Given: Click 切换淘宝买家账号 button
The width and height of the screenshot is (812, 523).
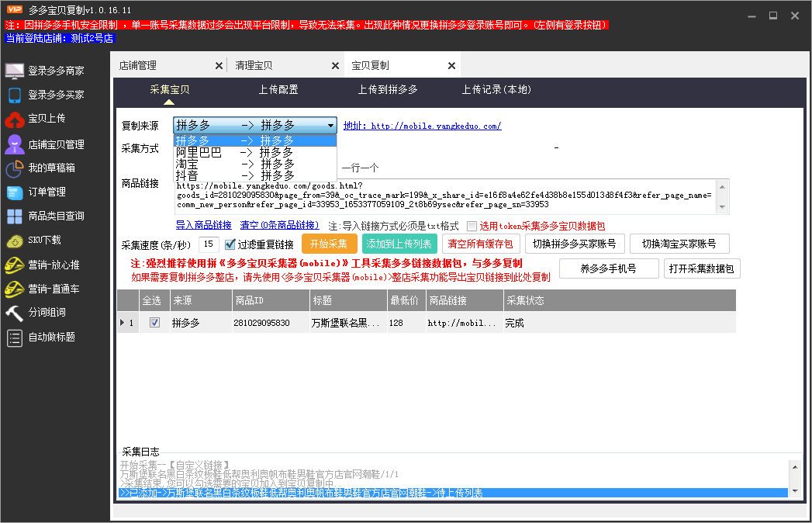Looking at the screenshot, I should (x=679, y=244).
